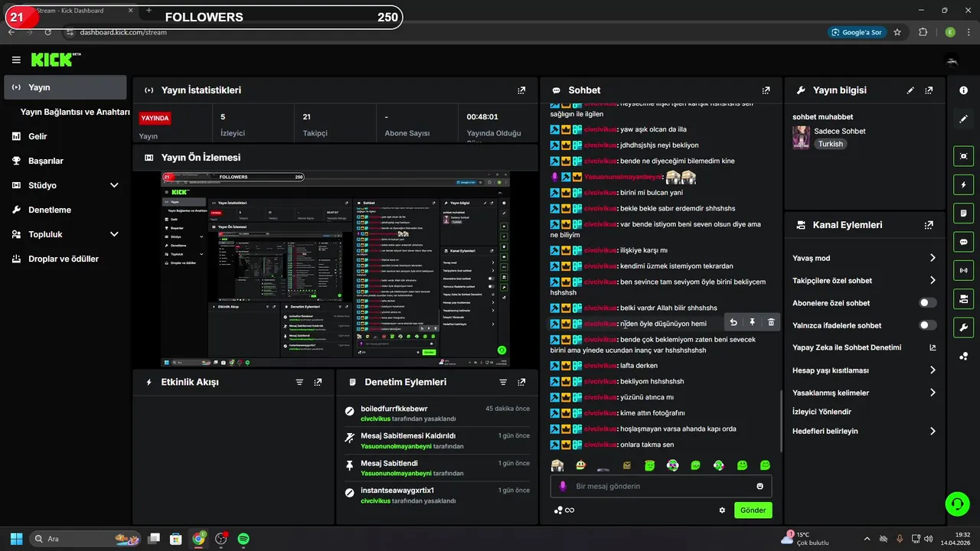Open Gelir in the sidebar
The height and width of the screenshot is (551, 980).
click(x=38, y=136)
